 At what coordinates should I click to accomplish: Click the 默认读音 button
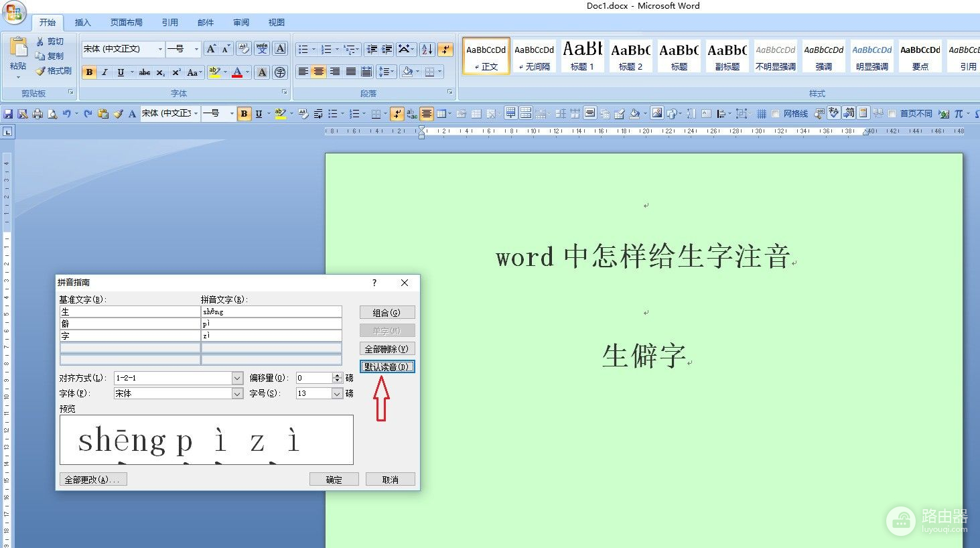tap(387, 366)
